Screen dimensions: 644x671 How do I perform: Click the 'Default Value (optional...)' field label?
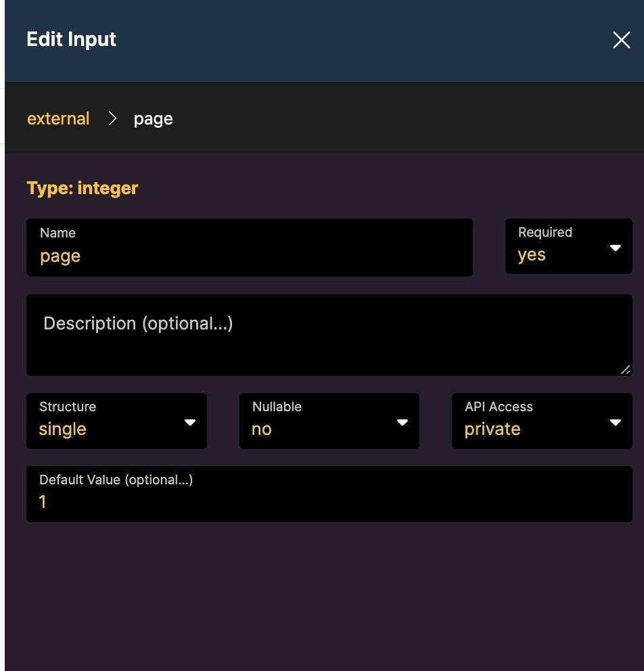click(x=116, y=480)
